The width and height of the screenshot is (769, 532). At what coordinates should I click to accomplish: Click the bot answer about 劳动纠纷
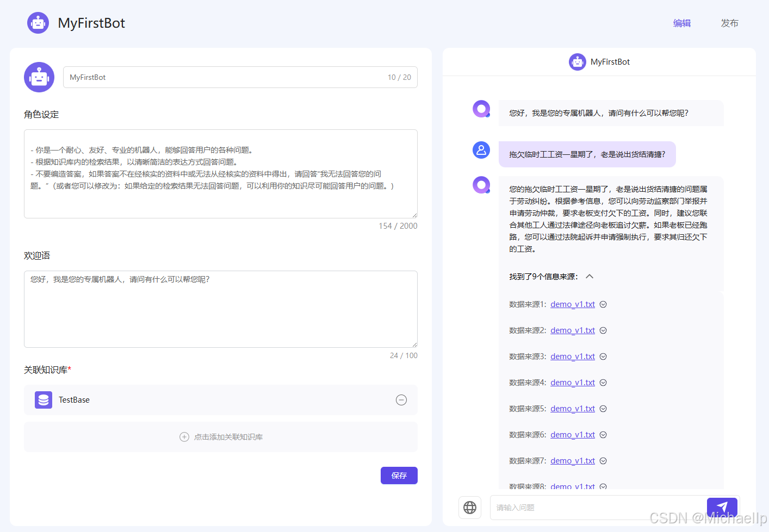pyautogui.click(x=608, y=219)
